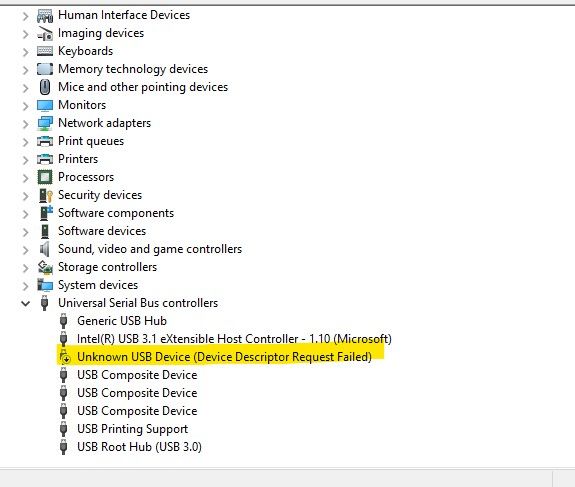The width and height of the screenshot is (575, 487).
Task: Expand the System devices category
Action: [x=25, y=286]
